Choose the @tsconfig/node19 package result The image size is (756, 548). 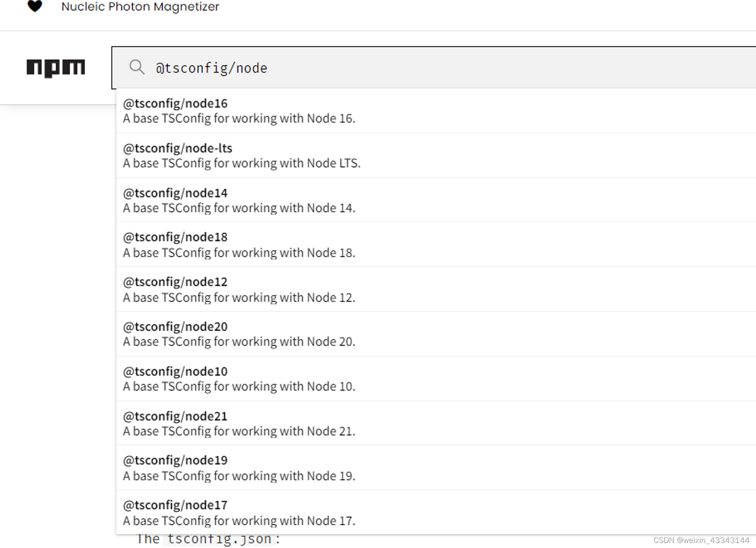(x=436, y=468)
